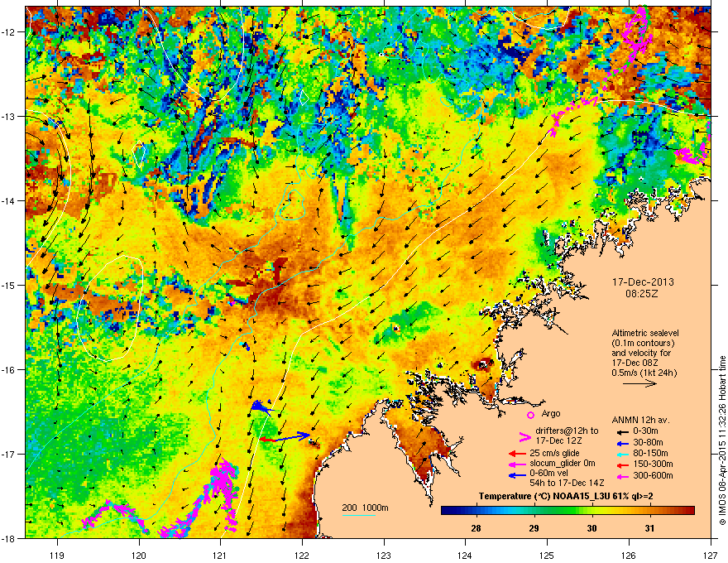Click the '-16' latitude axis label
Image resolution: width=728 pixels, height=563 pixels.
(x=8, y=370)
